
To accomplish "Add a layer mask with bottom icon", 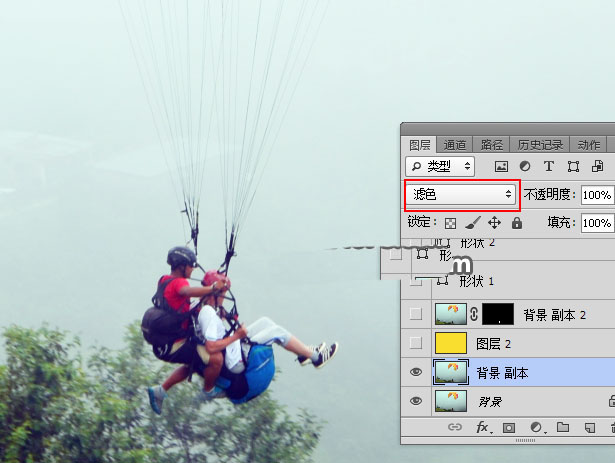I will pyautogui.click(x=509, y=428).
